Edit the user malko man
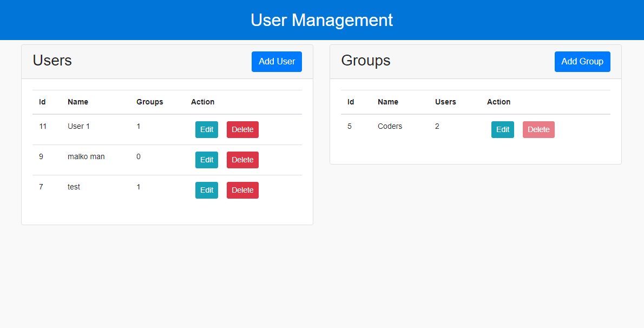The width and height of the screenshot is (644, 328). click(x=206, y=160)
